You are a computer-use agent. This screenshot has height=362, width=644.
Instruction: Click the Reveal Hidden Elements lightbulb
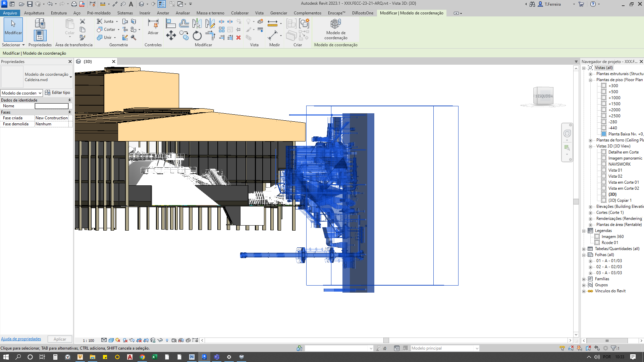coord(167,340)
